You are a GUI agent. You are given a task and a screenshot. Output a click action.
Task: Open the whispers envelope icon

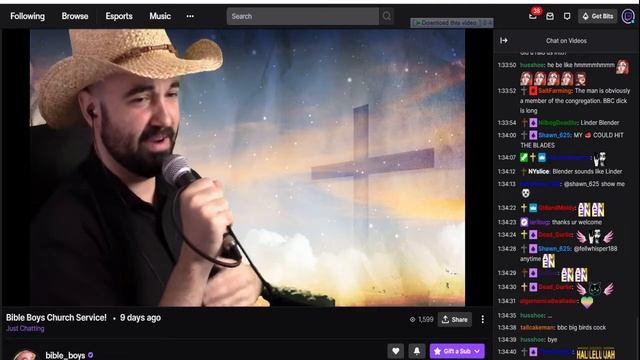pyautogui.click(x=550, y=16)
